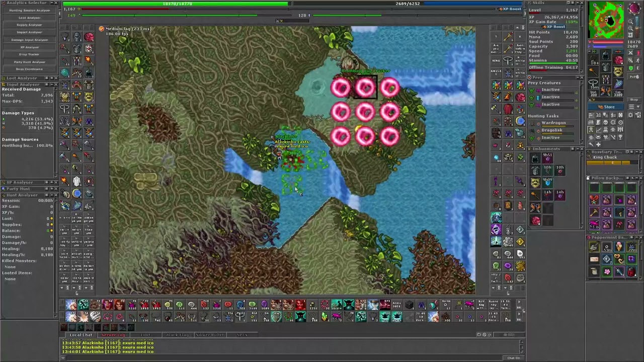This screenshot has width=644, height=362.
Task: Switch to the Server Log chat tab
Action: pos(113,335)
